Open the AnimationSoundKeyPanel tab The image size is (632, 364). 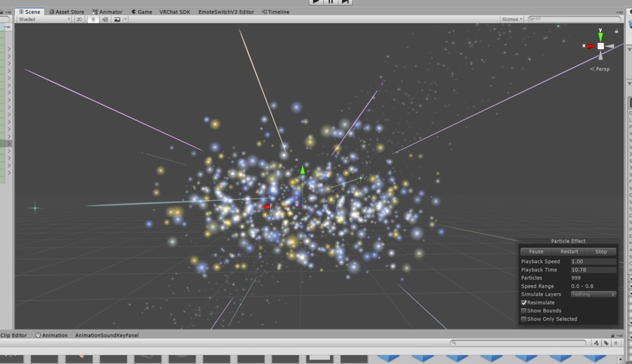pos(107,335)
